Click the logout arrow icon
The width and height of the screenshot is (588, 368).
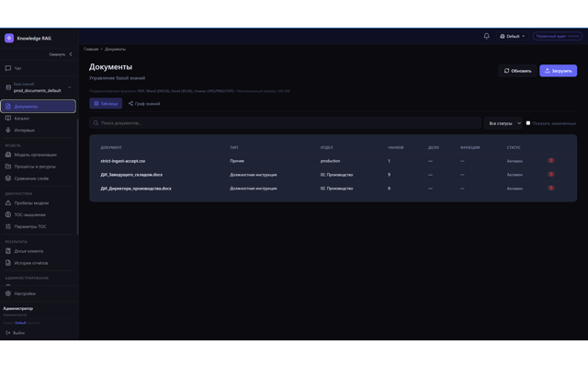8,333
